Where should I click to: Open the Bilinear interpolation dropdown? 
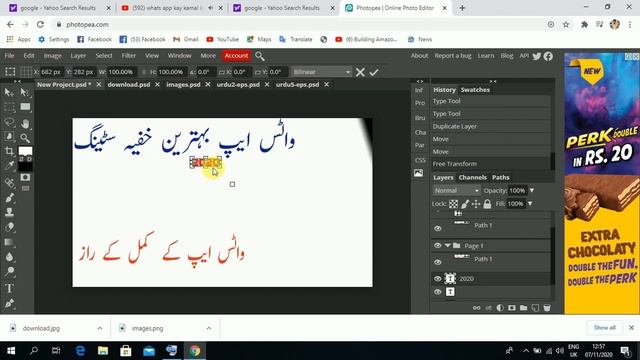[x=321, y=72]
